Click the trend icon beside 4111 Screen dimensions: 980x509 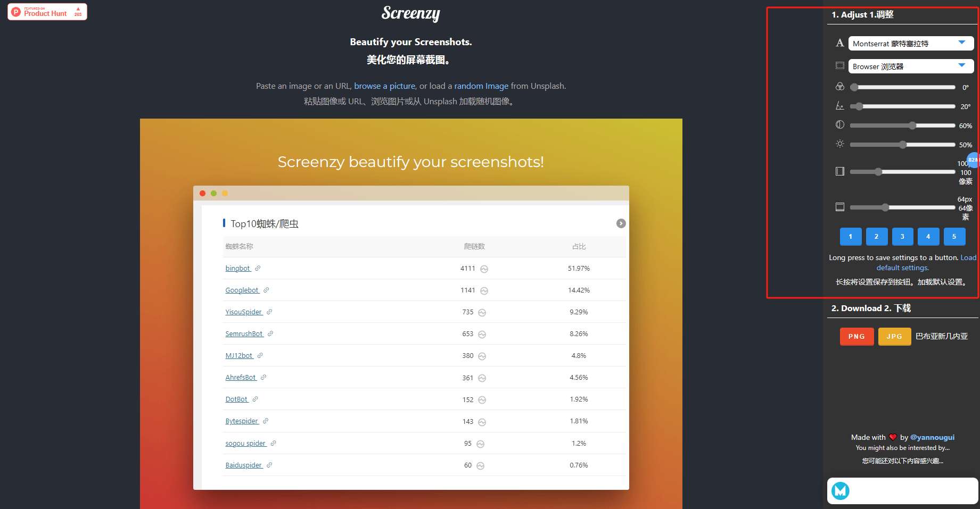[x=484, y=269]
